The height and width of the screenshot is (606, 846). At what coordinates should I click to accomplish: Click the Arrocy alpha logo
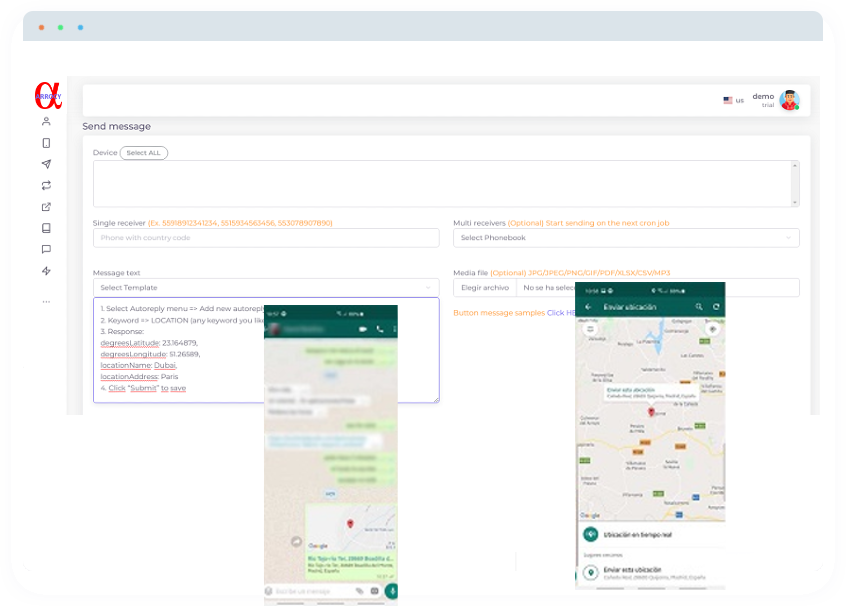(48, 95)
